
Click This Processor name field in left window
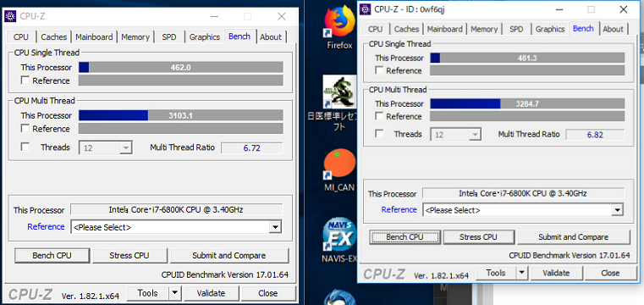point(177,209)
